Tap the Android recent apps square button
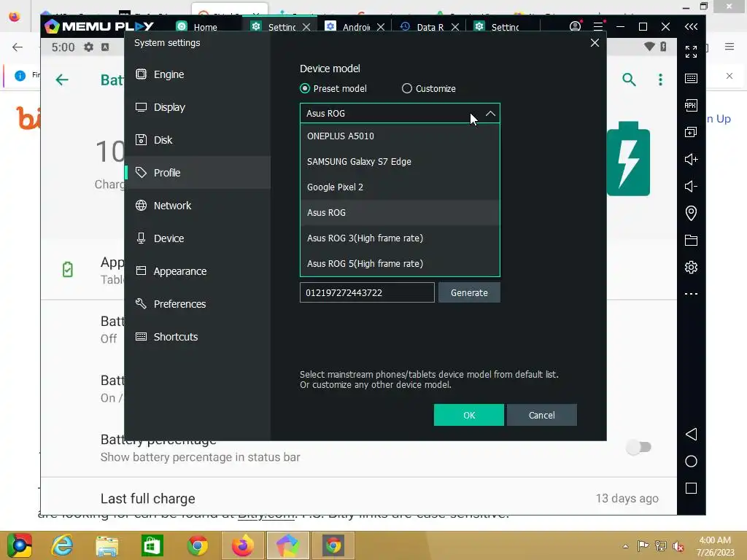The height and width of the screenshot is (560, 747). (x=691, y=488)
